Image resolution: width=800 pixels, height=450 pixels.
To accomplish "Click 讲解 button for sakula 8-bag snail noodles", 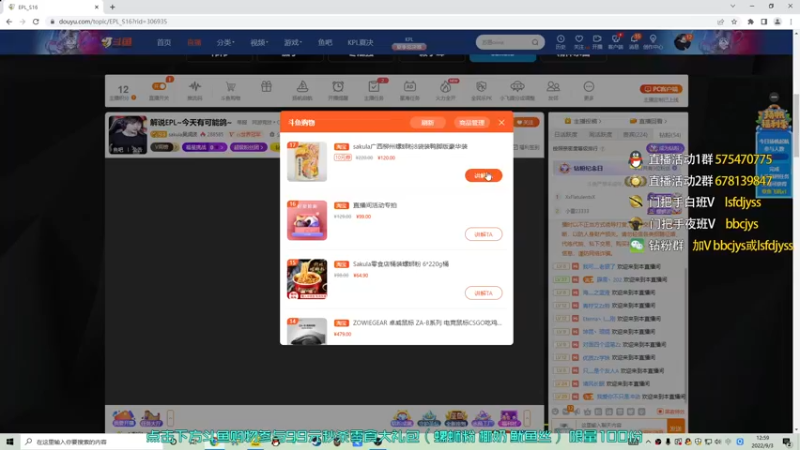I will pos(483,176).
